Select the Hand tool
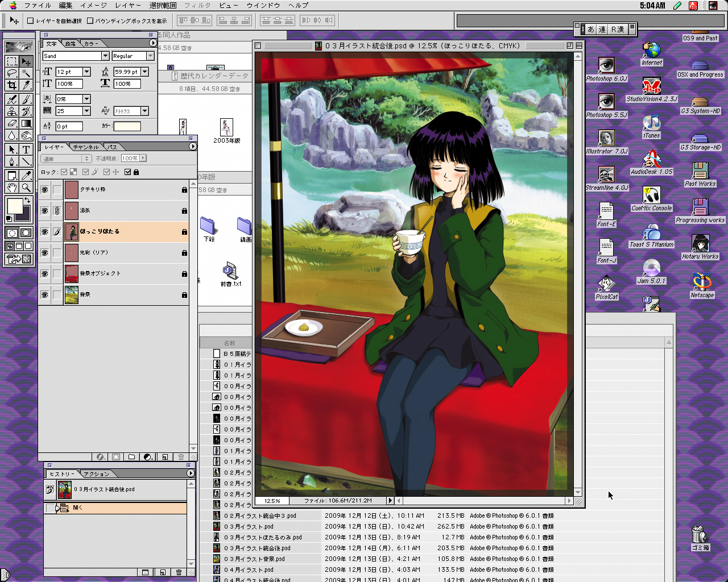Viewport: 728px width, 582px height. click(x=11, y=188)
